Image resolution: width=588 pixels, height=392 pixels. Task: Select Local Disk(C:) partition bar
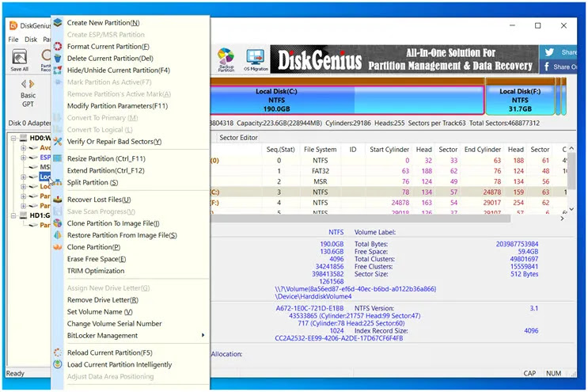pos(347,100)
